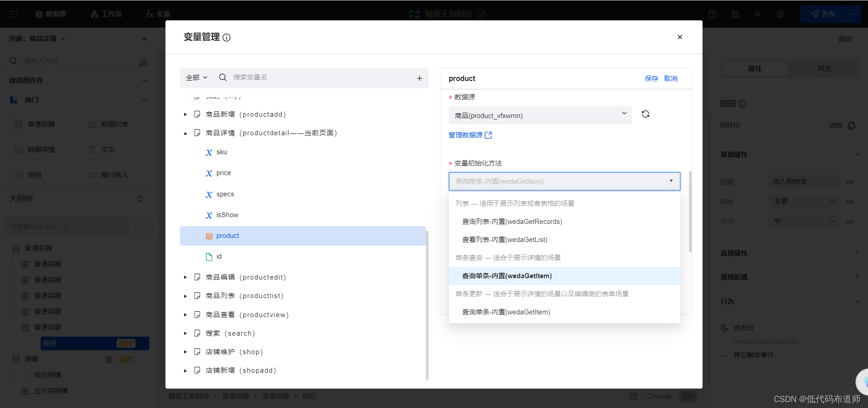
Task: Open 商品(product_vfxwrnn) data source dropdown
Action: coord(540,115)
